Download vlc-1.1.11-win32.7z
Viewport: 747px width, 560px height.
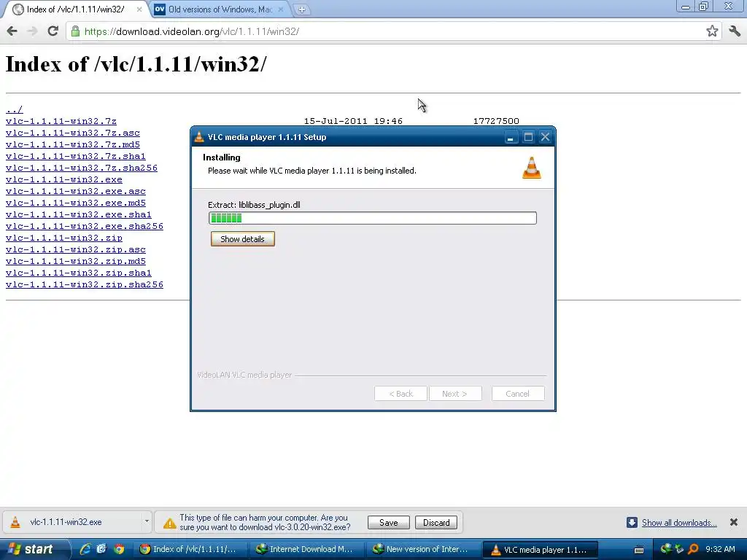pyautogui.click(x=61, y=122)
